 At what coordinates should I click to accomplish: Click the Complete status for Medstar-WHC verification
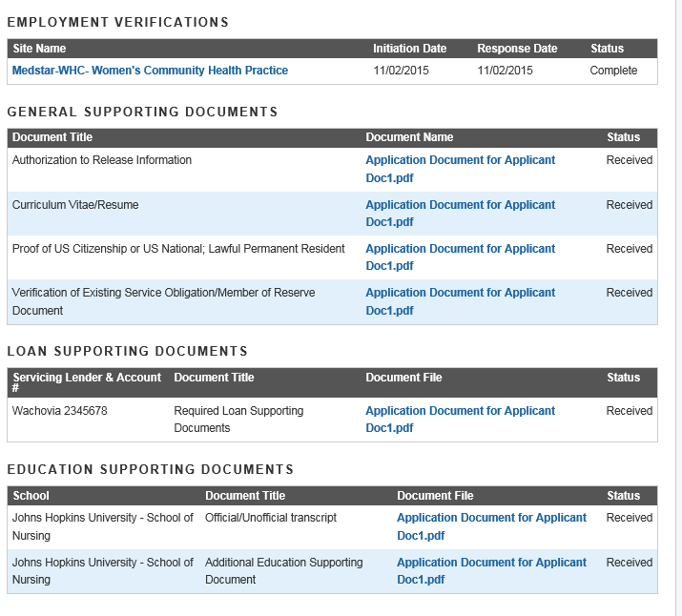[x=613, y=71]
